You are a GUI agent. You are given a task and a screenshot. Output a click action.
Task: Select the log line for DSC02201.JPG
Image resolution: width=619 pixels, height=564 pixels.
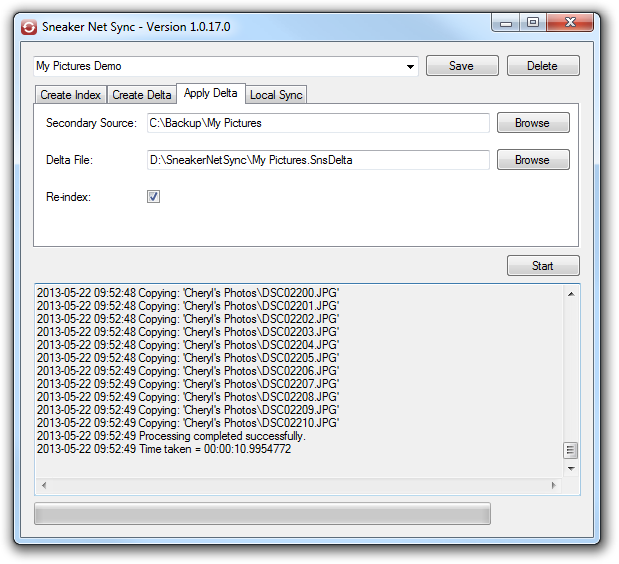[188, 306]
